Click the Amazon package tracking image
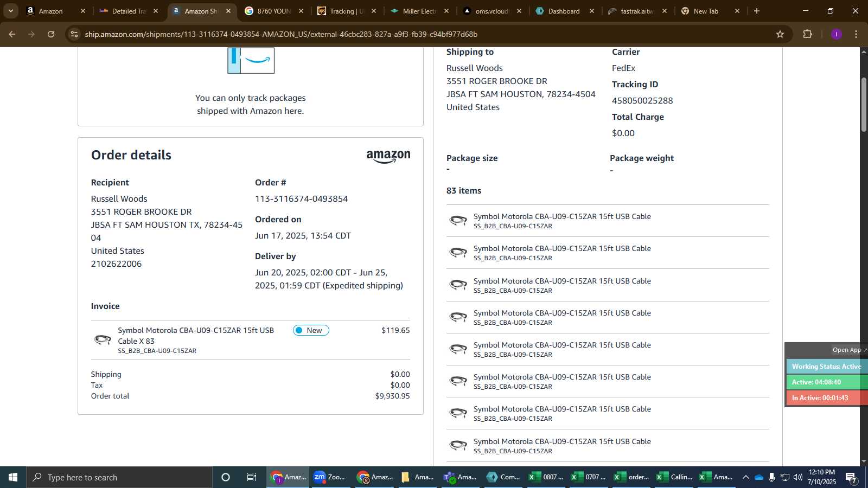 (251, 60)
